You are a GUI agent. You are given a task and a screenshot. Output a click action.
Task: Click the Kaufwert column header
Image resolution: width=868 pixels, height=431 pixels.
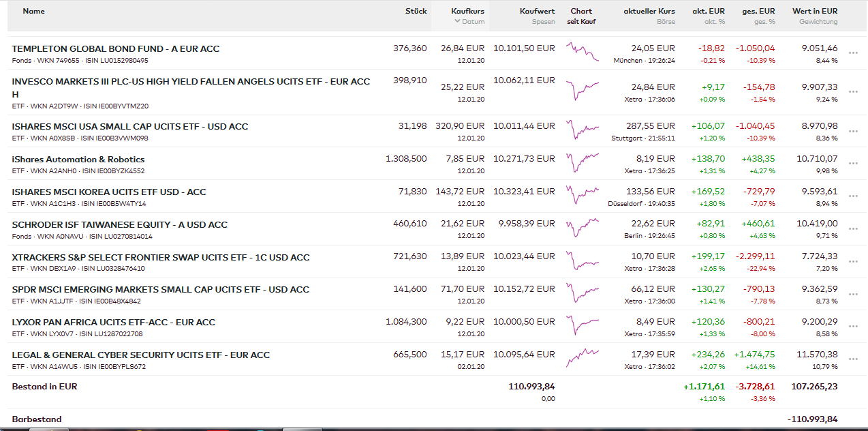click(537, 11)
